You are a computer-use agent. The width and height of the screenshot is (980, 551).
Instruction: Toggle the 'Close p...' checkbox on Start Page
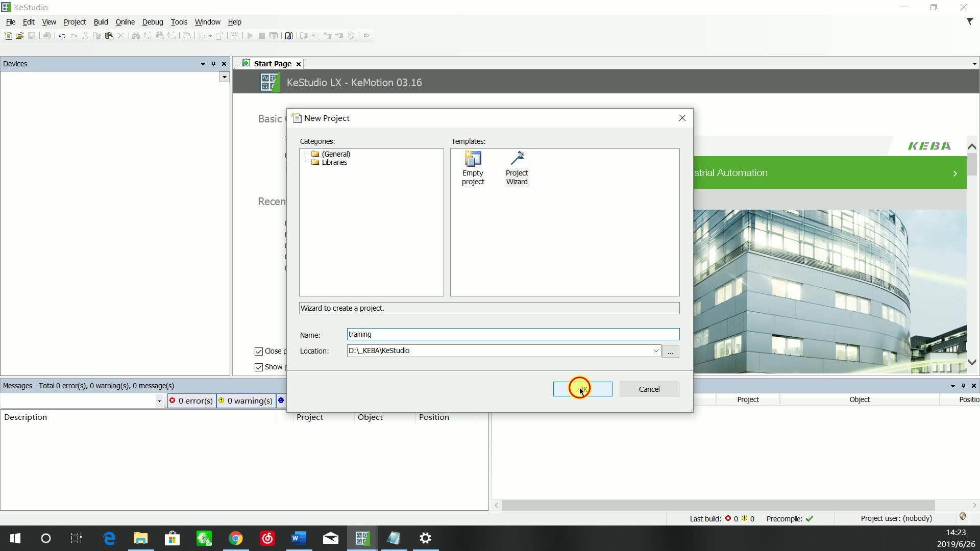tap(259, 352)
